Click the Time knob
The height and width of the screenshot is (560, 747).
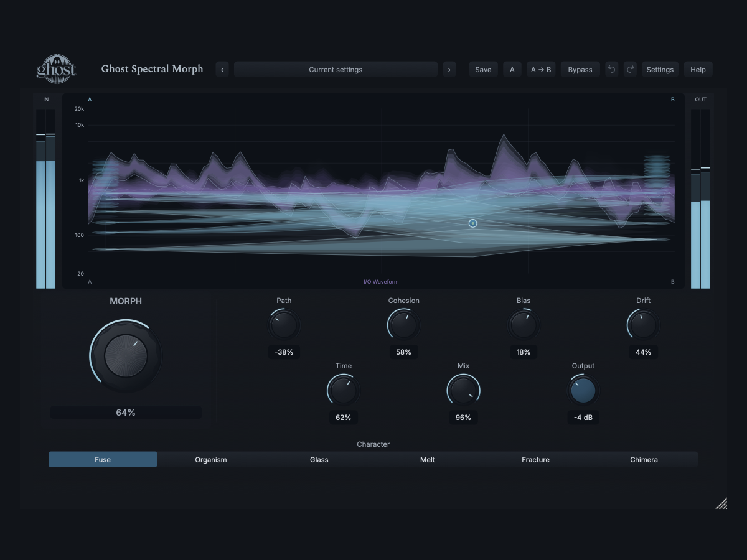coord(344,390)
